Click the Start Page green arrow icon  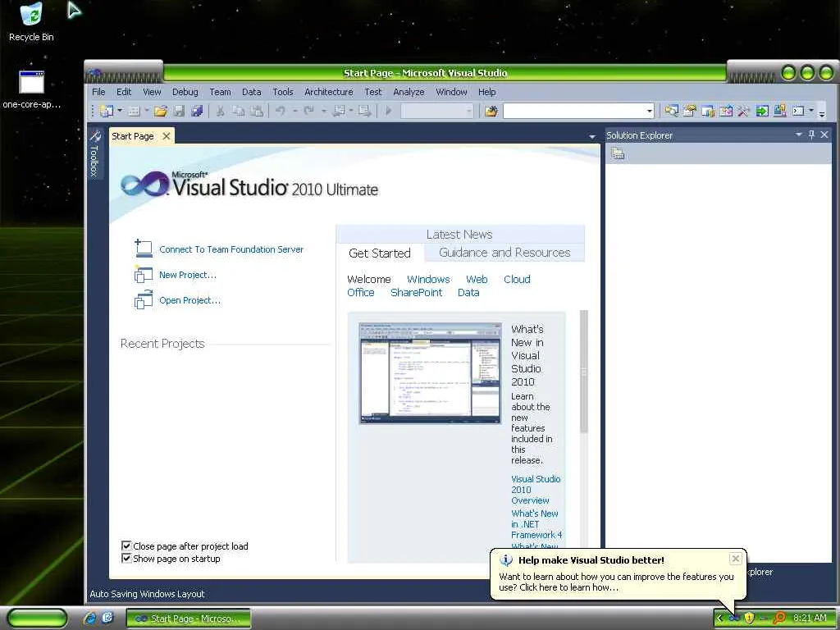tap(762, 111)
